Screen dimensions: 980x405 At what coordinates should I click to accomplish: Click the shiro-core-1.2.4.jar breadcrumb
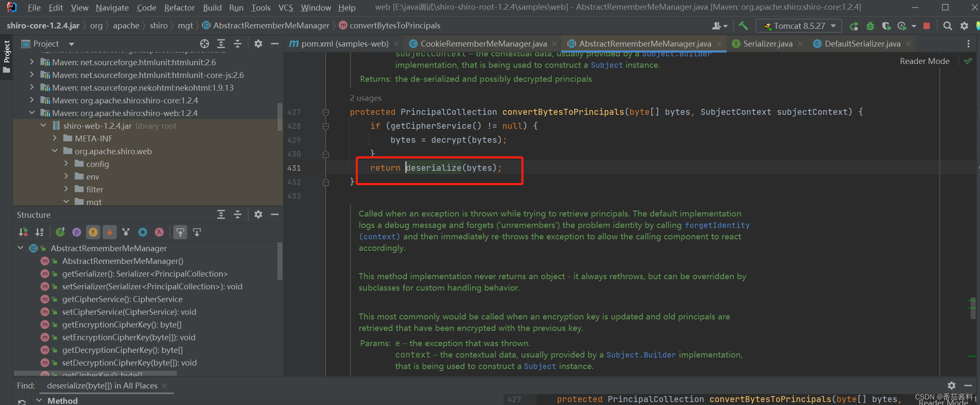(43, 25)
